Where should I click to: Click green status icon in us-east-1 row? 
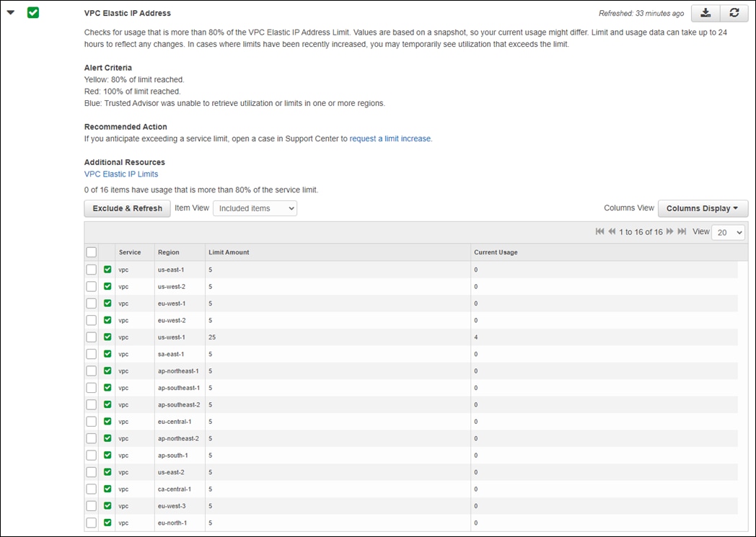coord(107,270)
